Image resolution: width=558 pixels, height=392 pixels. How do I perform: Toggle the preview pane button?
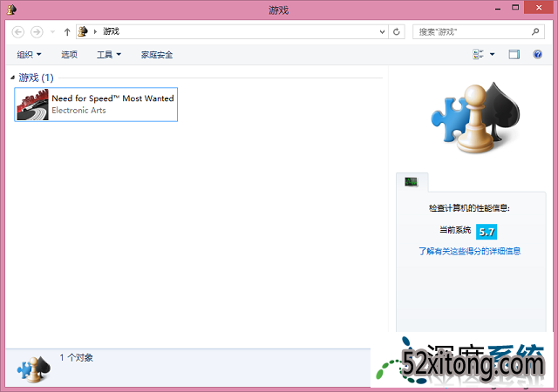pyautogui.click(x=514, y=54)
